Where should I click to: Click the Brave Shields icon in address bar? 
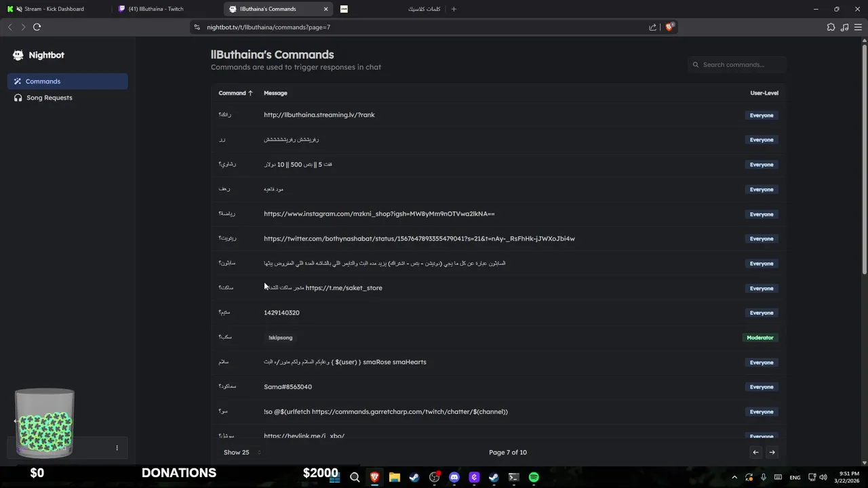coord(669,27)
